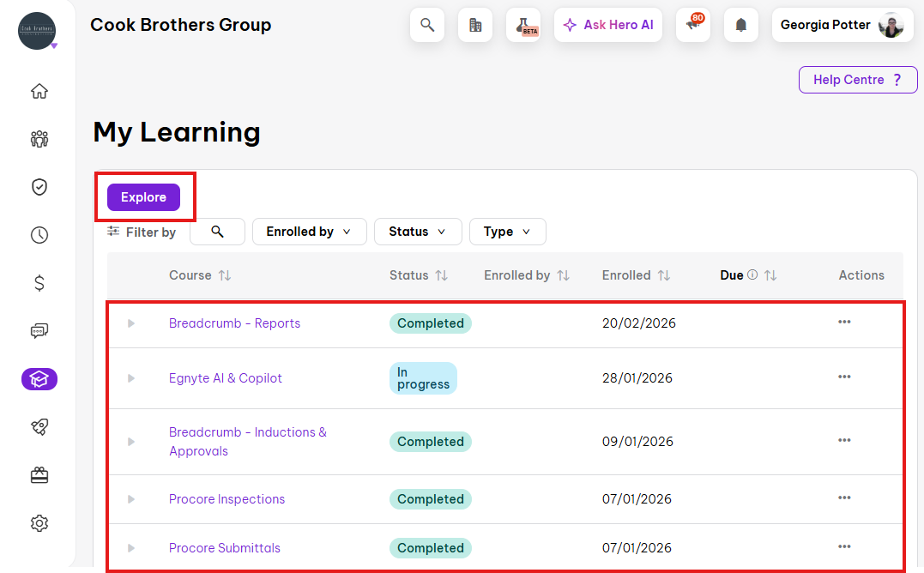Sort by Course column arrows

(225, 275)
